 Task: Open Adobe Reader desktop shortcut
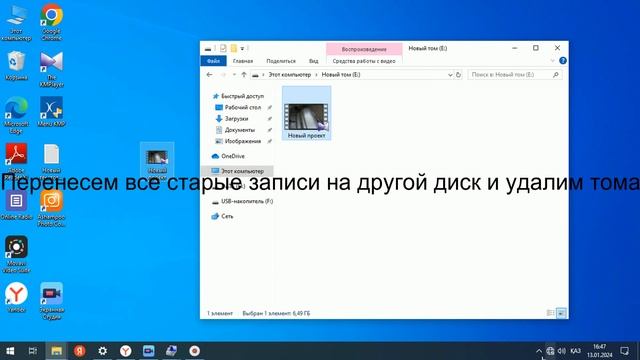pyautogui.click(x=16, y=159)
